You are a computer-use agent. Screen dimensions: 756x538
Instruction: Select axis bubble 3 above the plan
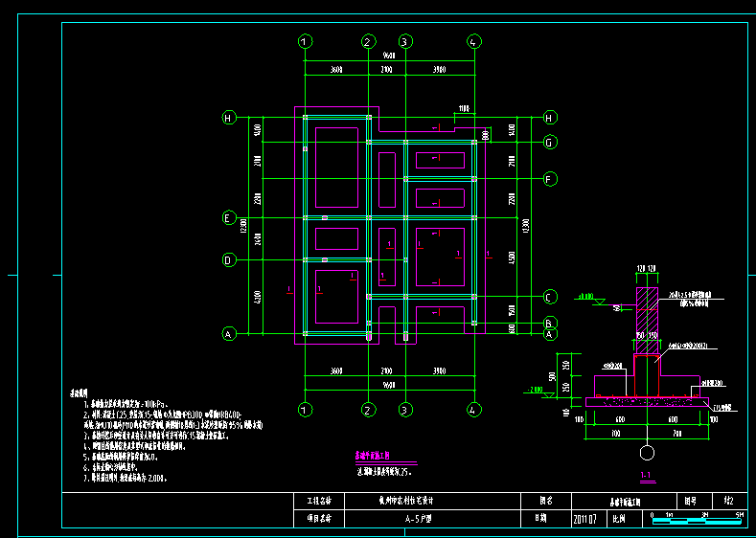pos(405,42)
